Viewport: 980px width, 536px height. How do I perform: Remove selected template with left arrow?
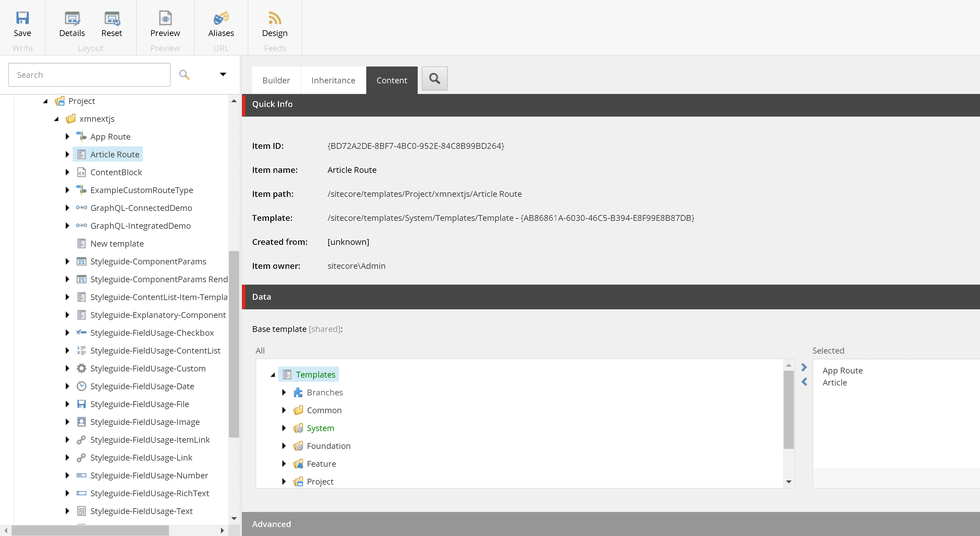tap(804, 382)
